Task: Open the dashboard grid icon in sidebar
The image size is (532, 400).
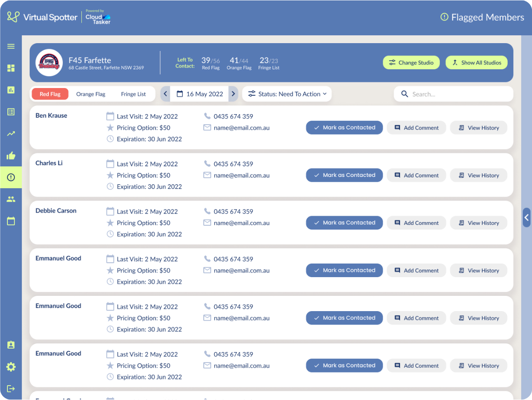Action: point(11,68)
